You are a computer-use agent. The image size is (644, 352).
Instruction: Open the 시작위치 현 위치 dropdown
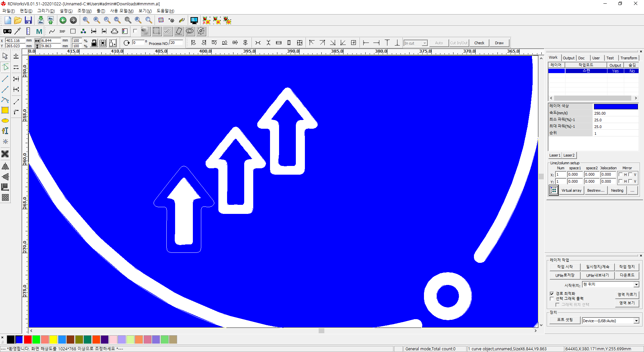click(x=636, y=285)
